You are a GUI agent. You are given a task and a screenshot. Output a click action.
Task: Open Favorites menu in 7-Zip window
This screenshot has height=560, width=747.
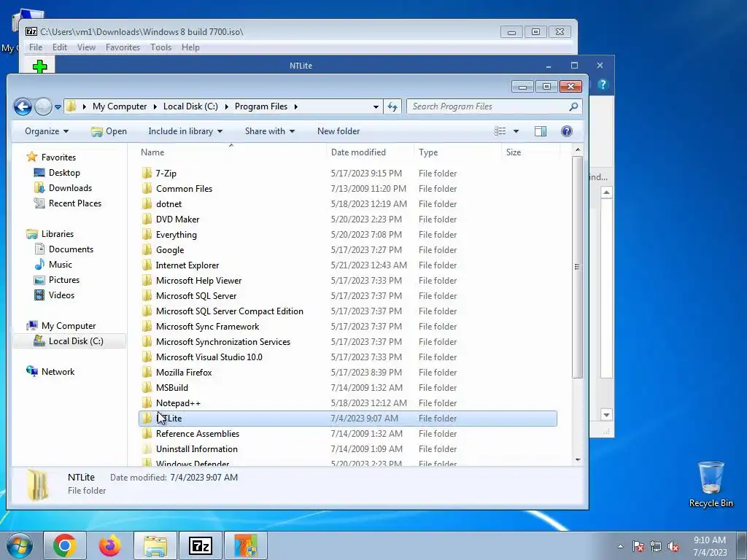point(123,47)
